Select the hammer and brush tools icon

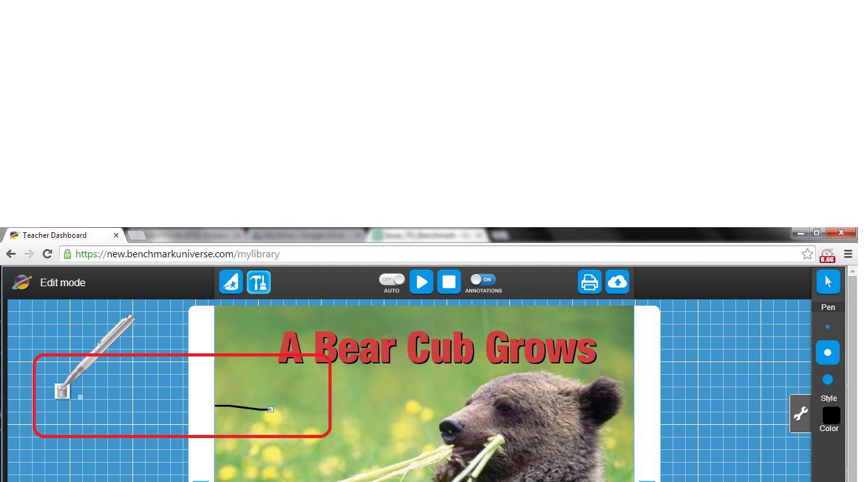click(x=259, y=282)
